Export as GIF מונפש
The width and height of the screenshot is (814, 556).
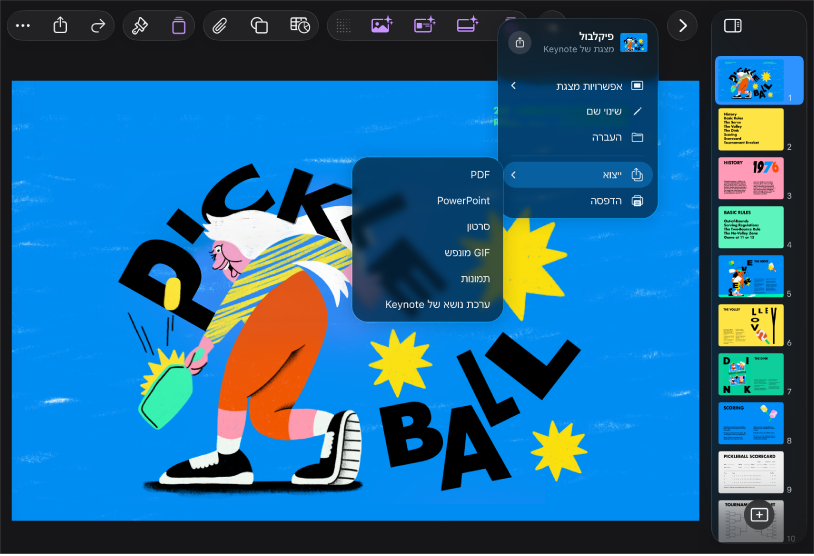(427, 252)
